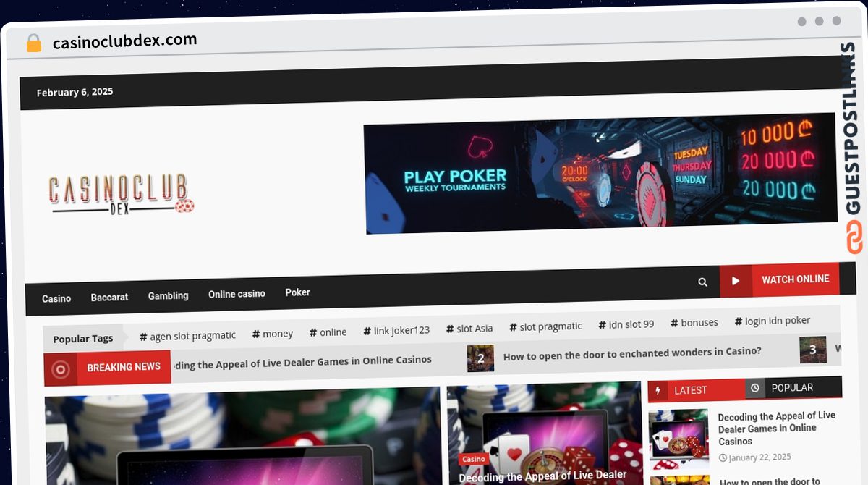Click the clock icon beside January 22, 2025
The image size is (868, 485).
pyautogui.click(x=723, y=457)
